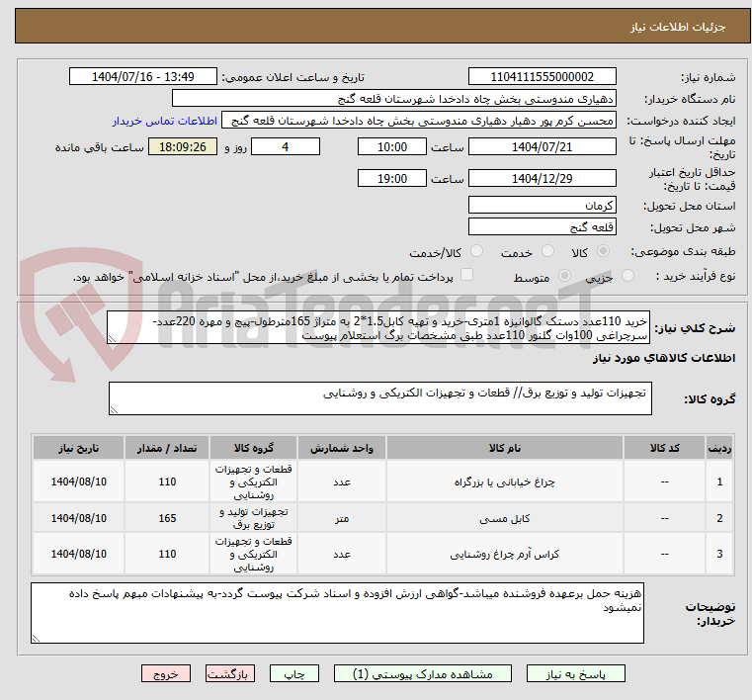Screen dimensions: 752x700
Task: Click the validity time 19:00 field
Action: [x=392, y=179]
